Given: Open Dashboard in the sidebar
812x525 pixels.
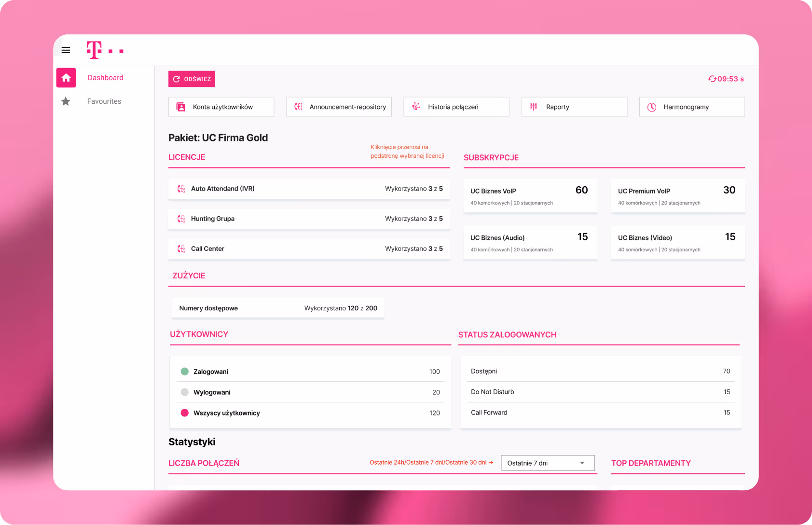Looking at the screenshot, I should (106, 78).
